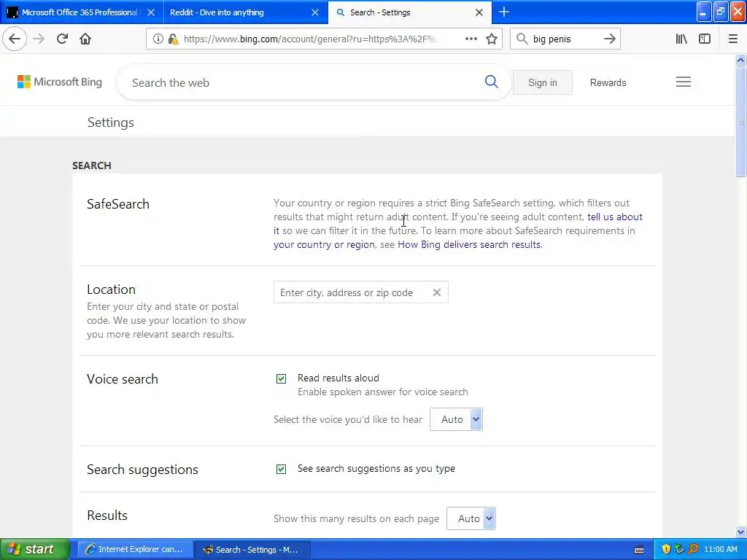747x560 pixels.
Task: Switch to Microsoft Office 365 Professional tab
Action: [x=81, y=12]
